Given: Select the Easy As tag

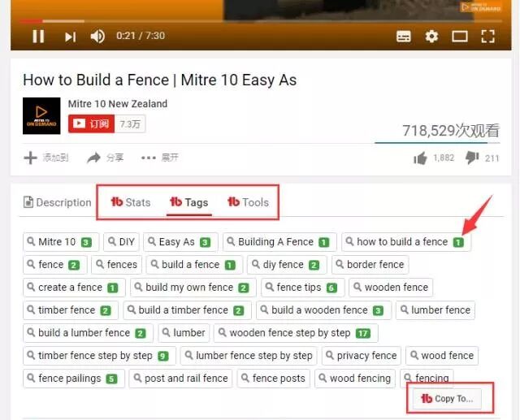Looking at the screenshot, I should click(x=180, y=242).
